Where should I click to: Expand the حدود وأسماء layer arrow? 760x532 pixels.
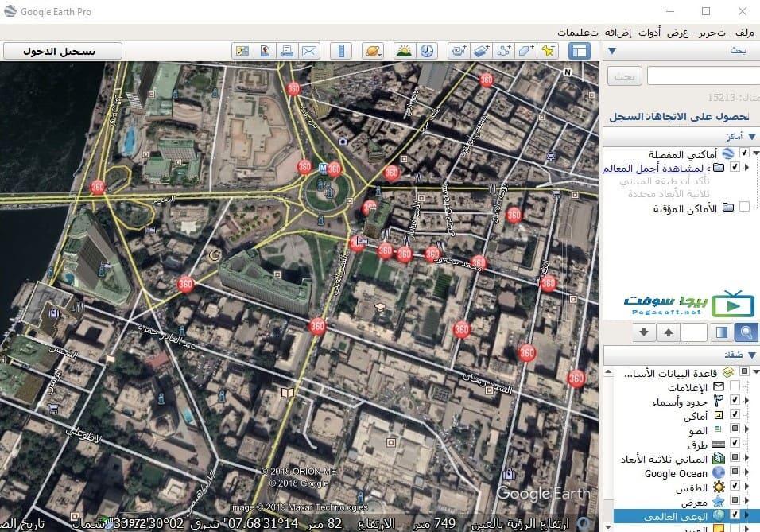point(747,401)
